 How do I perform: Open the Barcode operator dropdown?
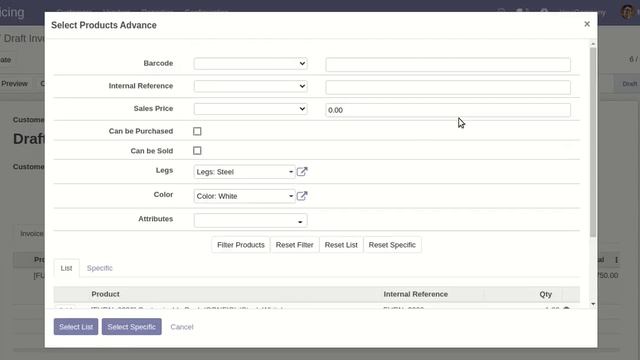pyautogui.click(x=251, y=64)
